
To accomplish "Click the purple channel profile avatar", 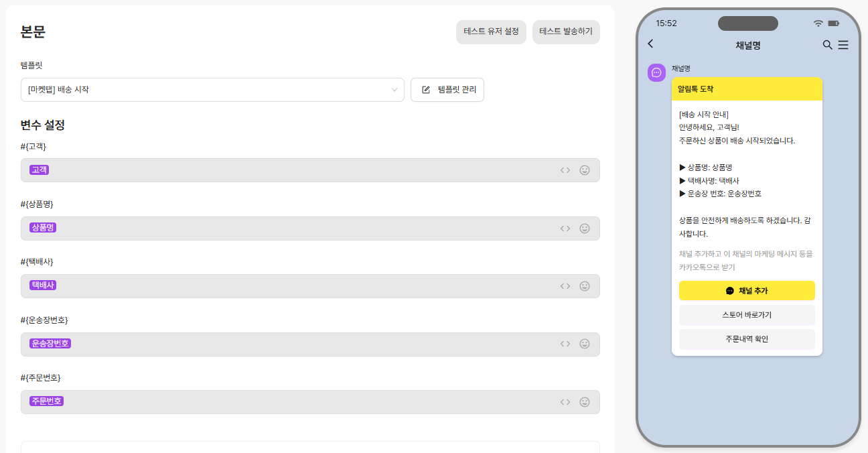I will point(656,72).
